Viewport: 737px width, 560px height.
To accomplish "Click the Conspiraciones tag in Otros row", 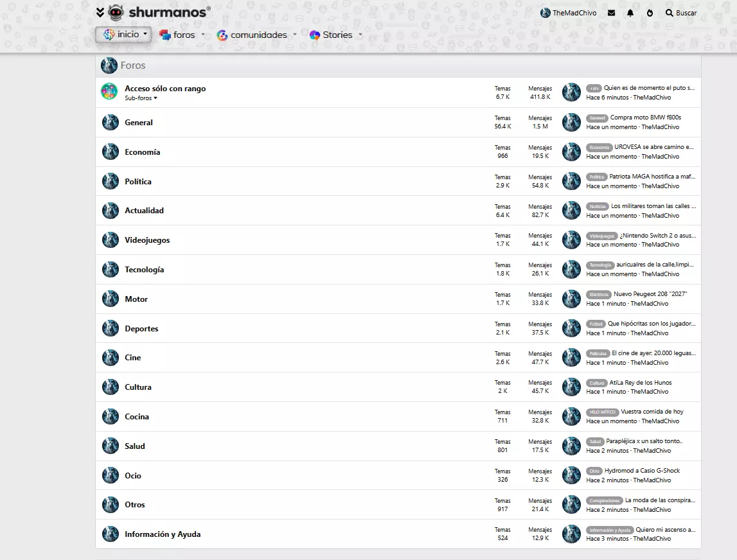I will (x=605, y=501).
